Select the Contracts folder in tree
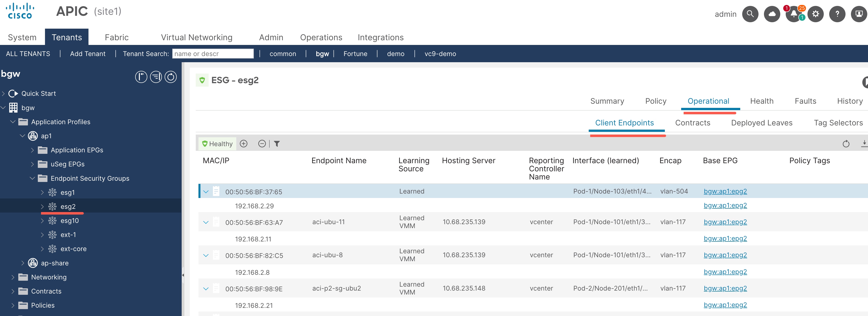 pos(46,291)
